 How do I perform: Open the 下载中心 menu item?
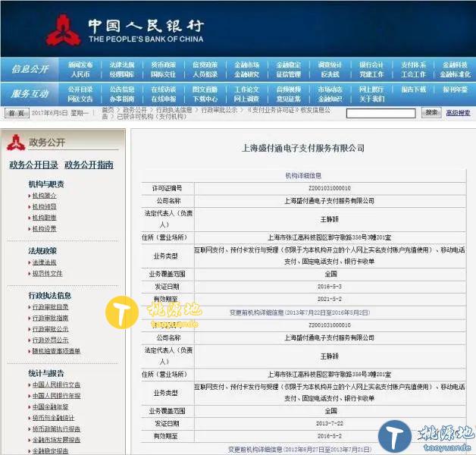click(205, 99)
